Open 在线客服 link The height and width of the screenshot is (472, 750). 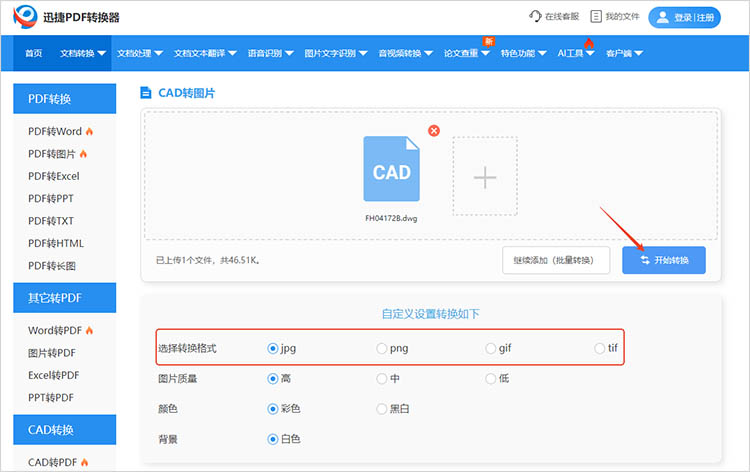(562, 16)
